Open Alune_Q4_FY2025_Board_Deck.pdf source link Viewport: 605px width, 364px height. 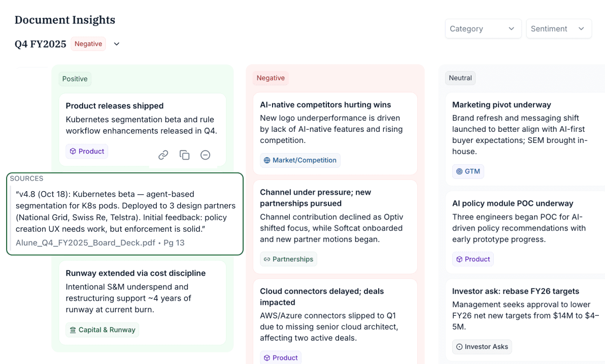[85, 243]
